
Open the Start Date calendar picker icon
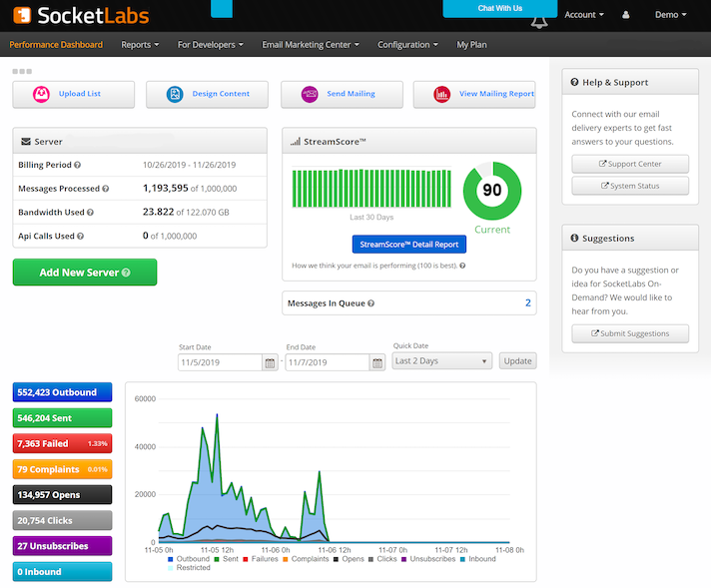click(x=270, y=362)
